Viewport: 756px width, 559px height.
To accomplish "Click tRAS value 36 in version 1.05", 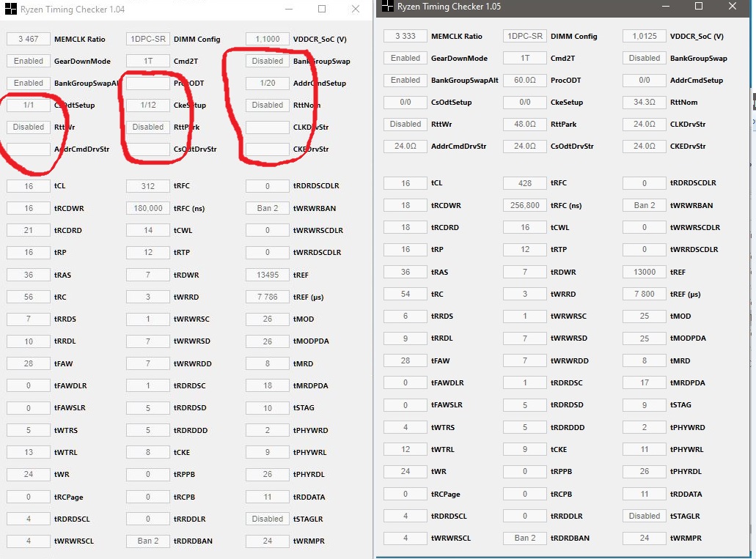I will [x=405, y=272].
